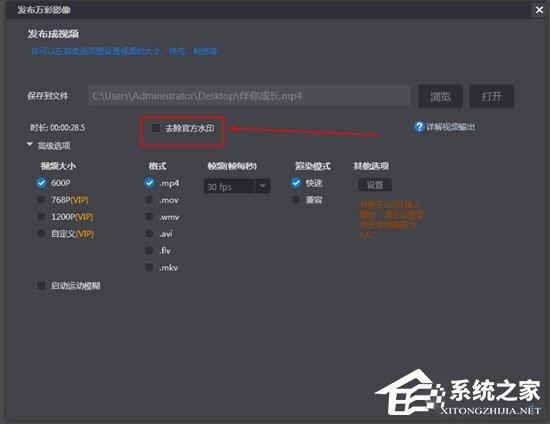Select 1200P(VIP) video size
This screenshot has width=550, height=424.
tap(41, 216)
